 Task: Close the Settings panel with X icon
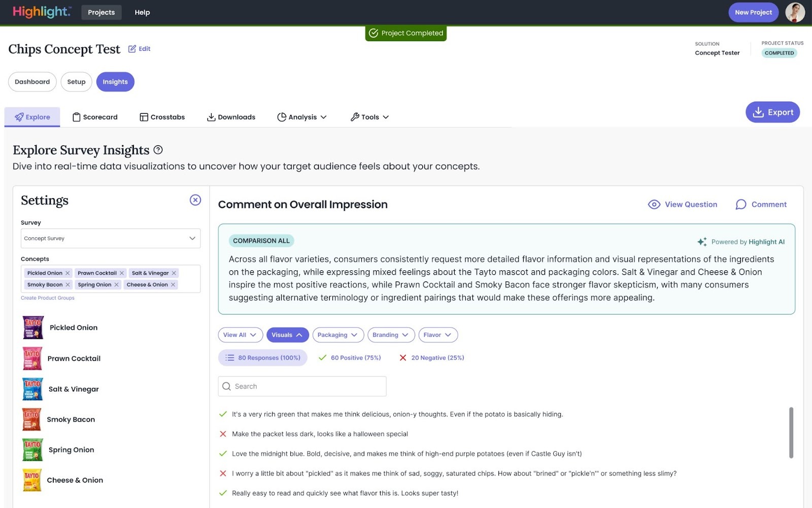pos(195,200)
